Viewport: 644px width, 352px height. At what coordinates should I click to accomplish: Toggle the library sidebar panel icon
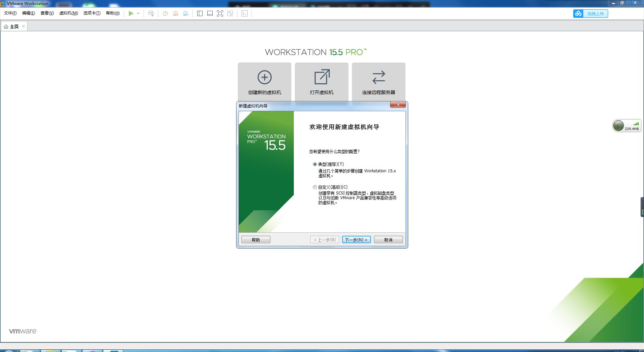point(200,13)
